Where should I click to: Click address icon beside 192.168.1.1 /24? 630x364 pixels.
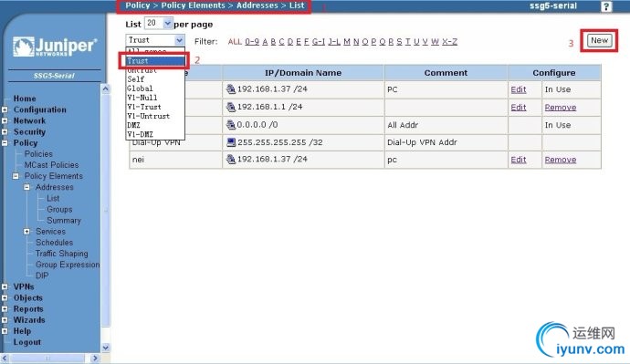[231, 107]
